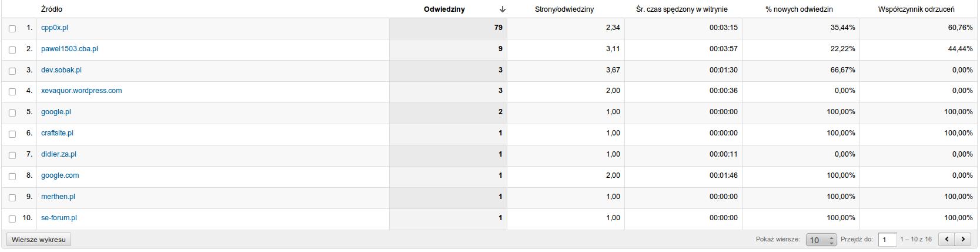The height and width of the screenshot is (252, 980).
Task: Open the Pokaż wiersze rows dropdown
Action: [x=821, y=240]
